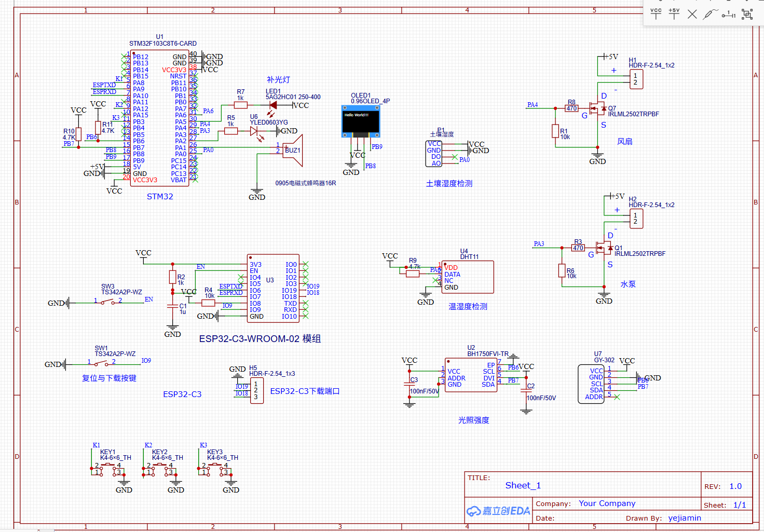Select the GY-302 part name

(604, 360)
